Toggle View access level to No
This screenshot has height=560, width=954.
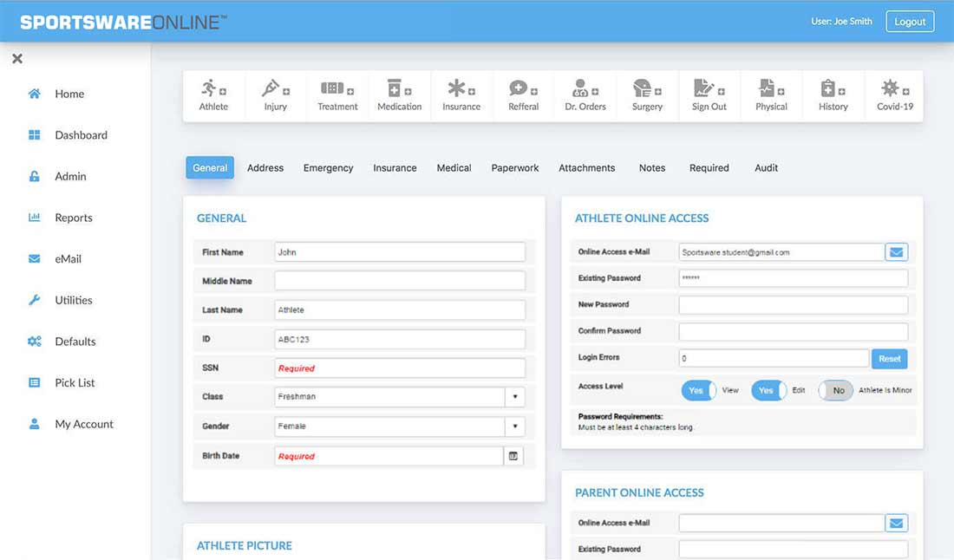point(698,390)
